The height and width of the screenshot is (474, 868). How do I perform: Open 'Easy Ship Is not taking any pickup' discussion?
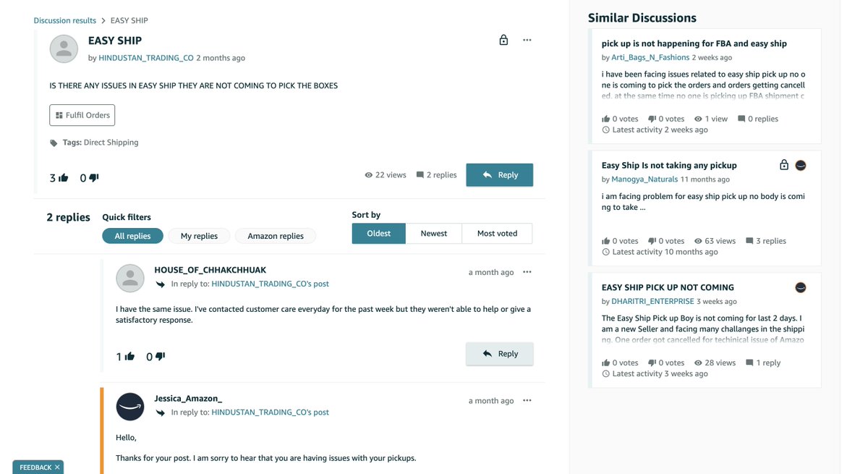669,165
